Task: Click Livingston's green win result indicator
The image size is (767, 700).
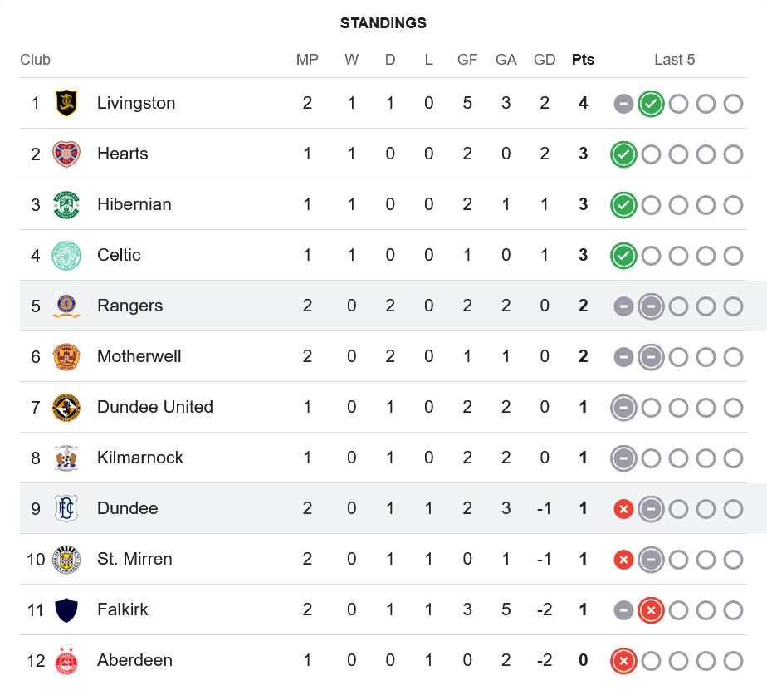Action: click(x=651, y=104)
